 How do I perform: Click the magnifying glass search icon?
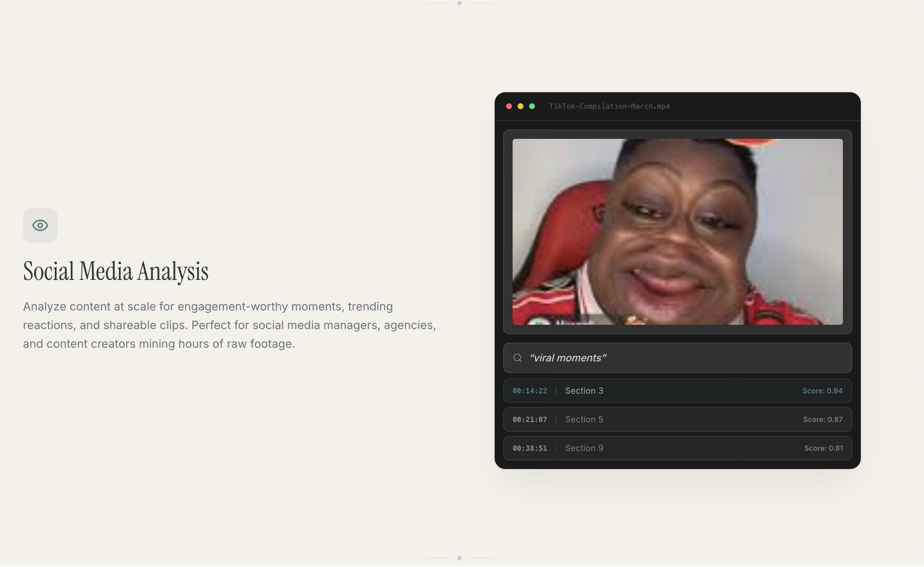(518, 357)
